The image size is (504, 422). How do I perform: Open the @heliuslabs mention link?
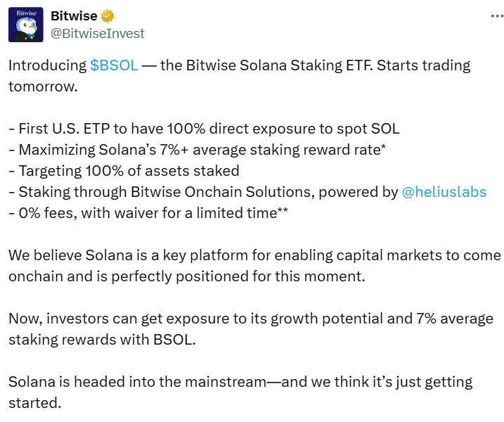[x=444, y=192]
